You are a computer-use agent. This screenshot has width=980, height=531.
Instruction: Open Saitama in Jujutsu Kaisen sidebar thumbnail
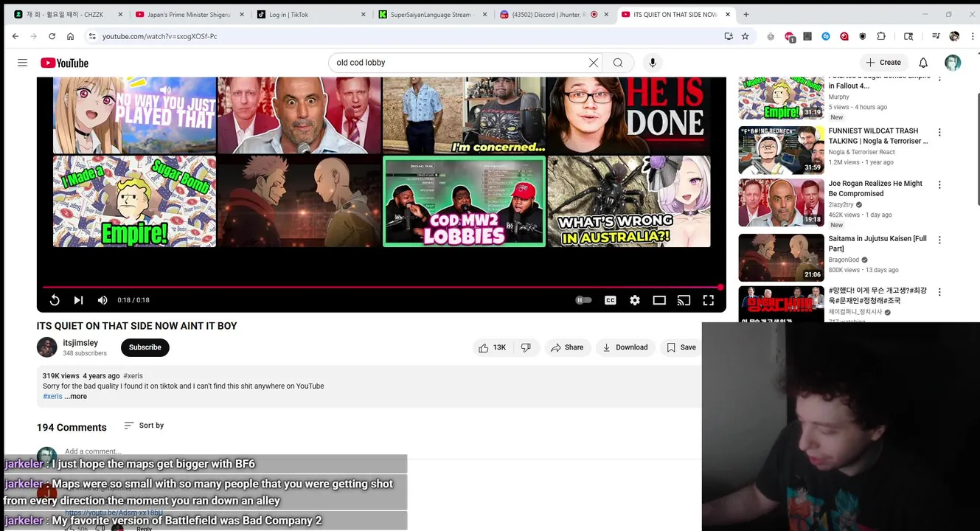point(782,257)
